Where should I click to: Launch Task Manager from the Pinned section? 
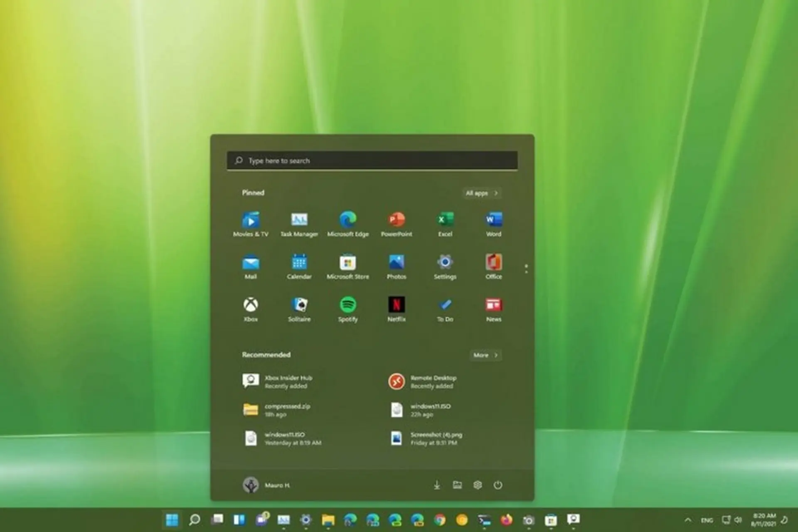[x=299, y=224]
